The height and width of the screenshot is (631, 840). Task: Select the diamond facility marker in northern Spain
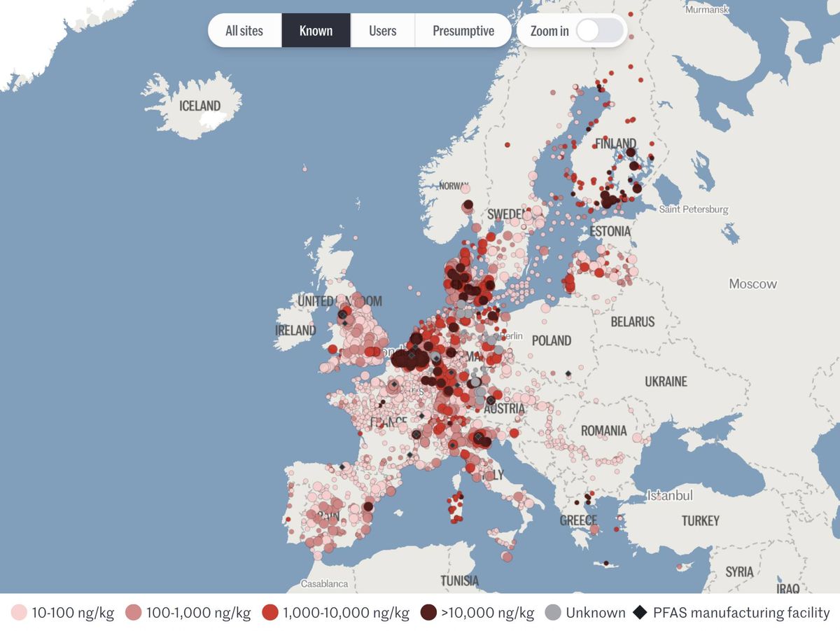pyautogui.click(x=342, y=466)
